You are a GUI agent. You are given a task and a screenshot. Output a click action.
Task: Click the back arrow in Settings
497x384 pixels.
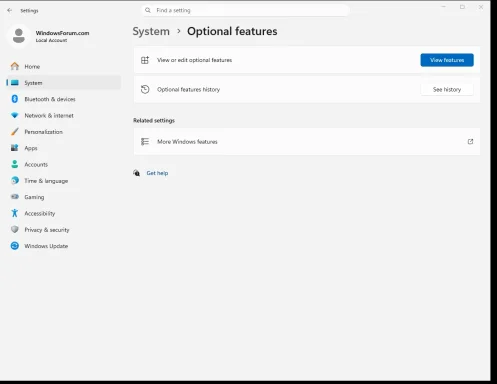pos(10,10)
